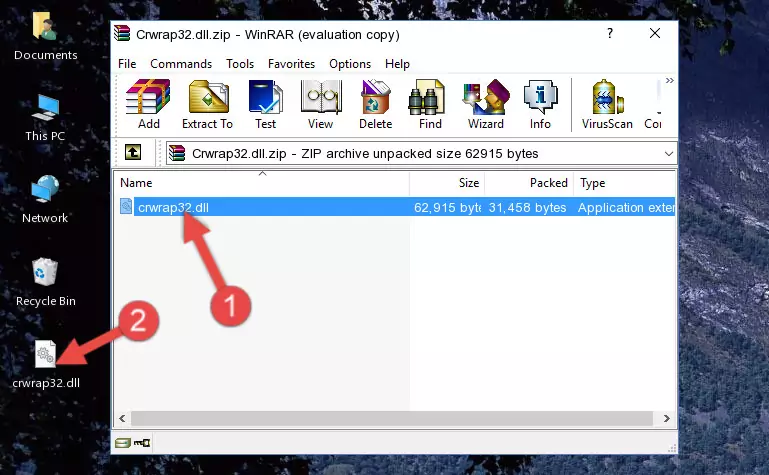Close the WinRAR window
The image size is (769, 475).
point(655,33)
